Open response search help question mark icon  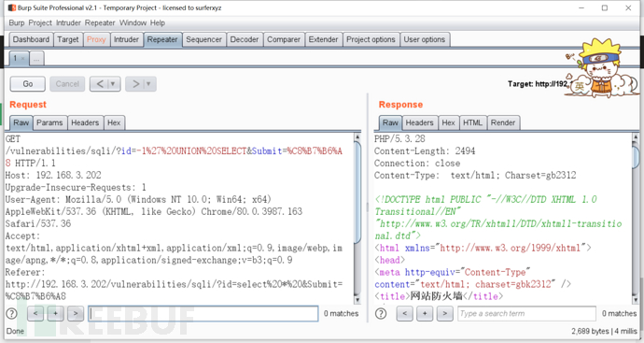coord(381,313)
